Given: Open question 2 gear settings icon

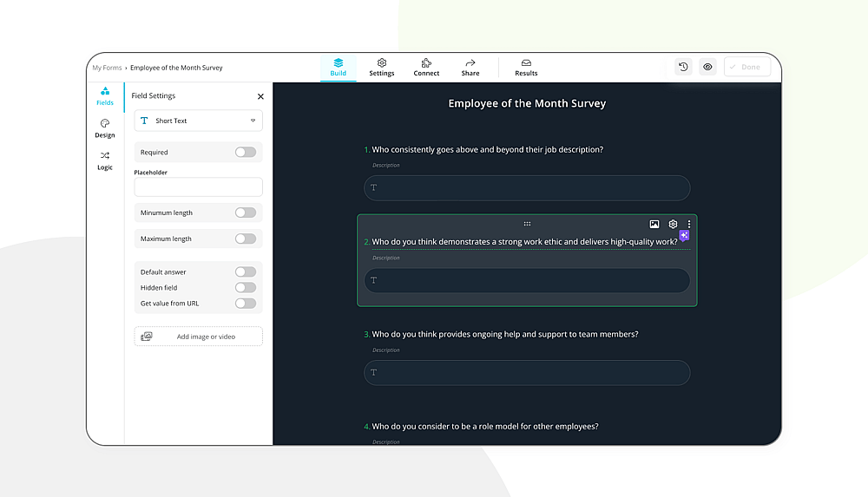Looking at the screenshot, I should [x=673, y=224].
